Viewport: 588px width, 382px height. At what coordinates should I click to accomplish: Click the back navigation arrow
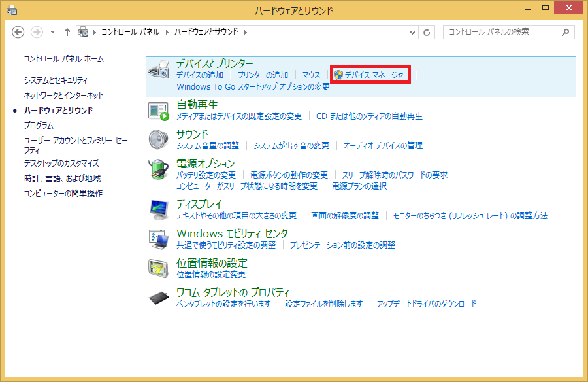[x=18, y=32]
